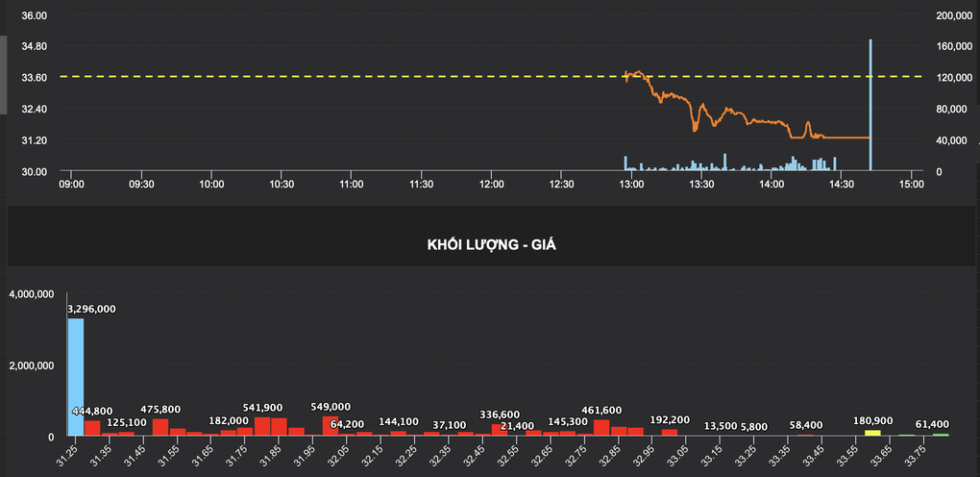Select the KHỐI LƯỢNG - GIÁ section header

[492, 245]
